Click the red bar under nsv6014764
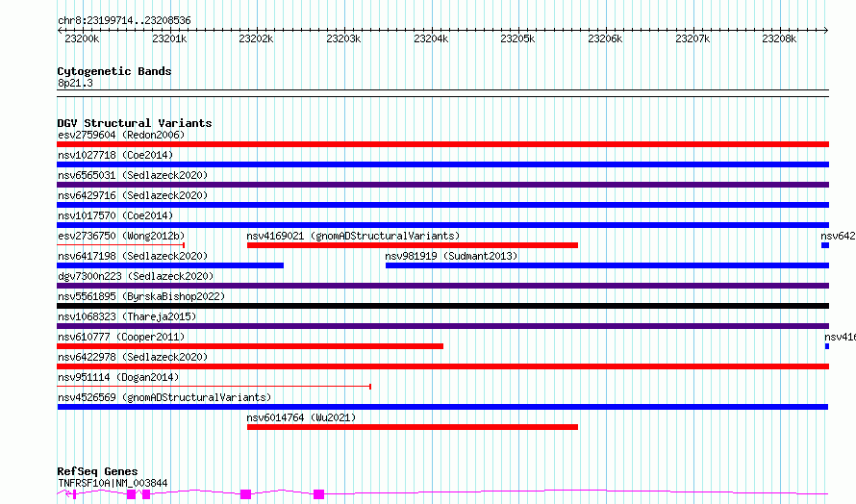Image resolution: width=856 pixels, height=504 pixels. 413,427
